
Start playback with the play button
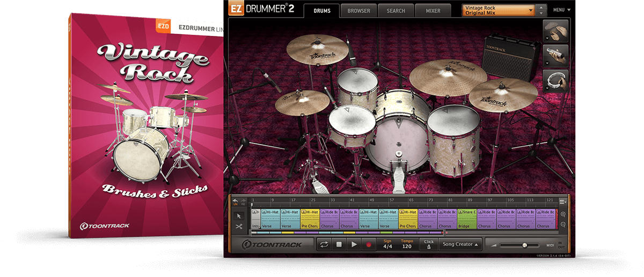354,244
